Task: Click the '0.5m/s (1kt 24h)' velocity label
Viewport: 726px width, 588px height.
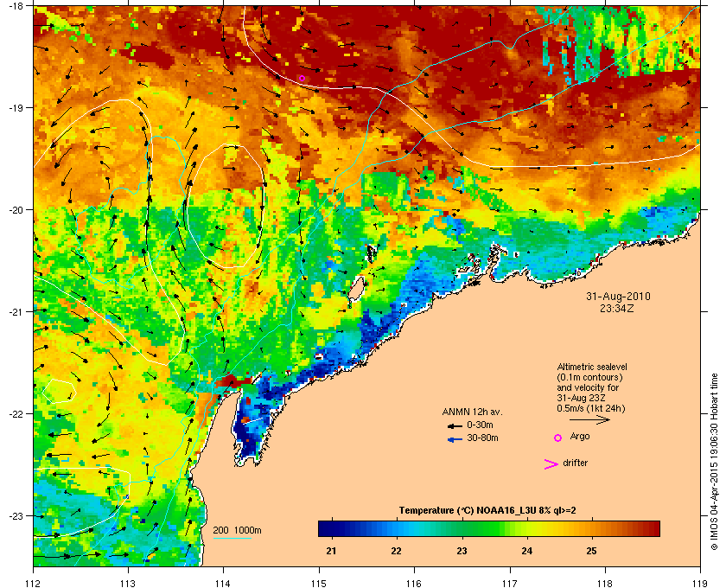Action: tap(591, 408)
